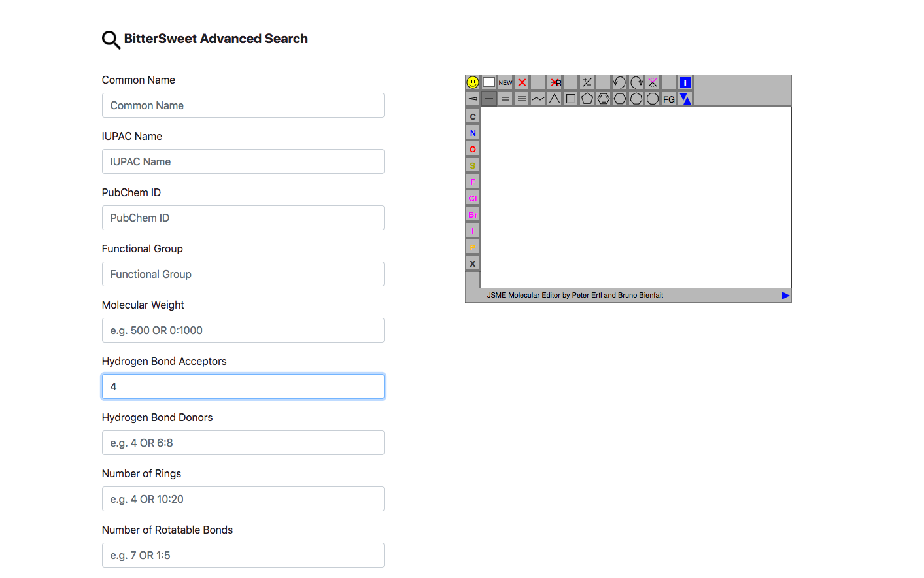Click the Number of Rings input
Screen dimensions: 924x578
(x=243, y=499)
